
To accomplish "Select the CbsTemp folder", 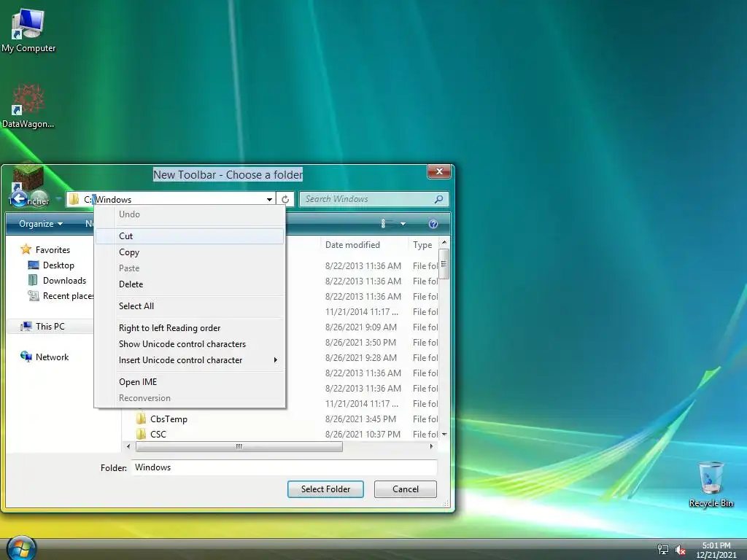I will point(169,419).
